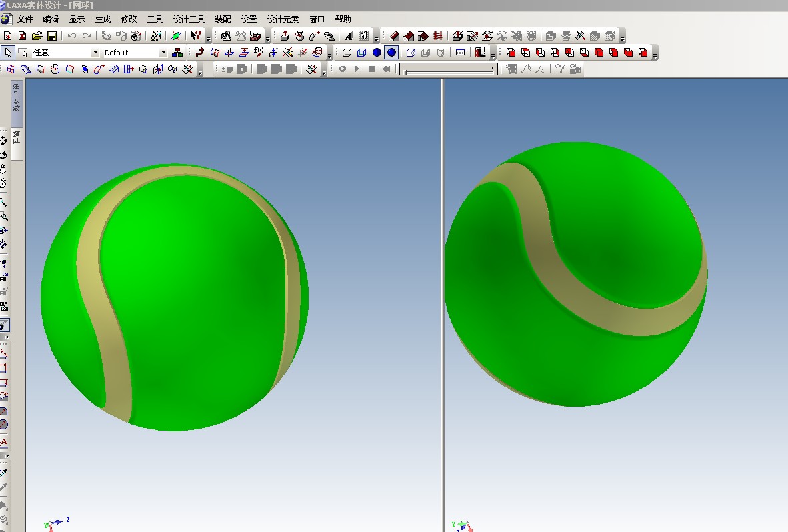Image resolution: width=788 pixels, height=532 pixels.
Task: Expand feature-generation toolbar overflow arrow
Action: click(377, 37)
